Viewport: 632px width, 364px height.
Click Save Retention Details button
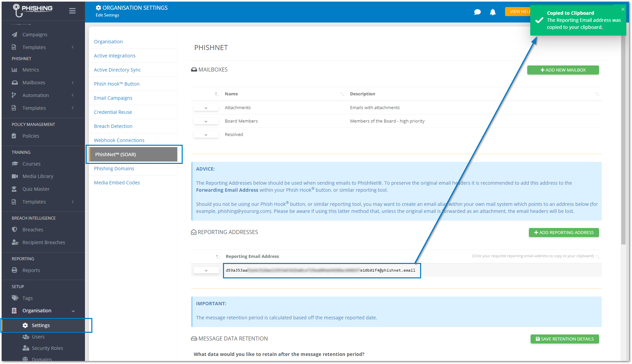[565, 339]
